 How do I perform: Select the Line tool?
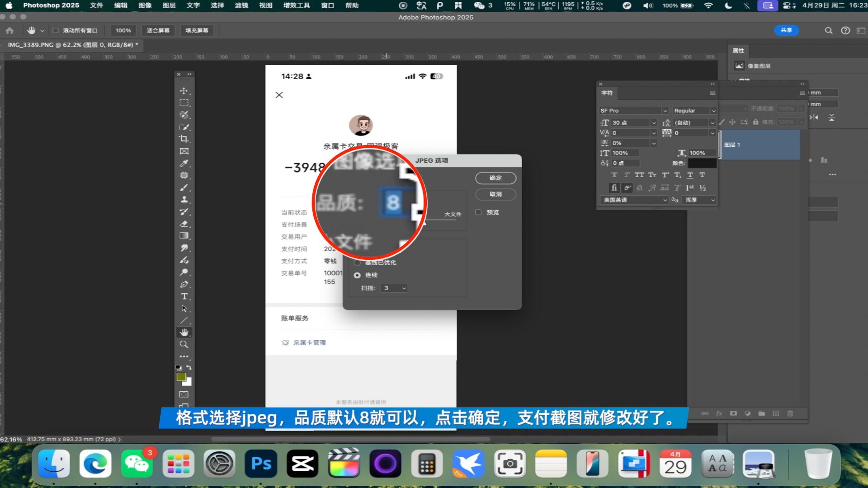click(184, 320)
